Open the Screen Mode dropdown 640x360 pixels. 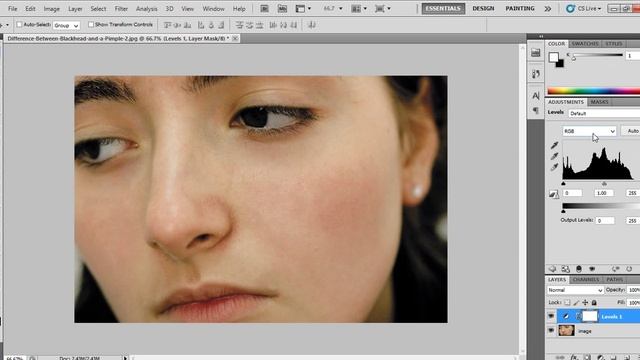coord(382,9)
